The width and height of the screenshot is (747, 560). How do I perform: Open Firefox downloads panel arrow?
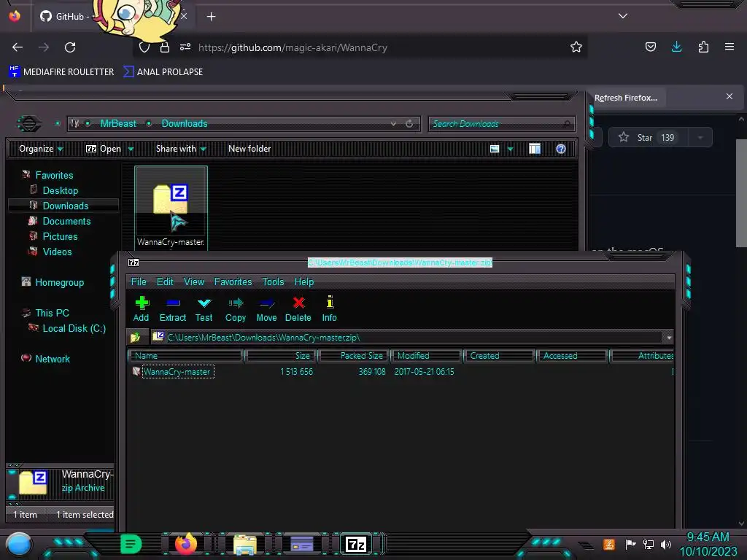[676, 47]
